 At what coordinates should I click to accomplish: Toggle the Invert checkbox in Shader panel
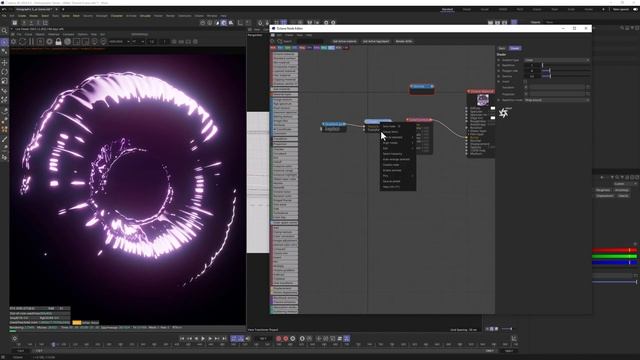pos(526,82)
